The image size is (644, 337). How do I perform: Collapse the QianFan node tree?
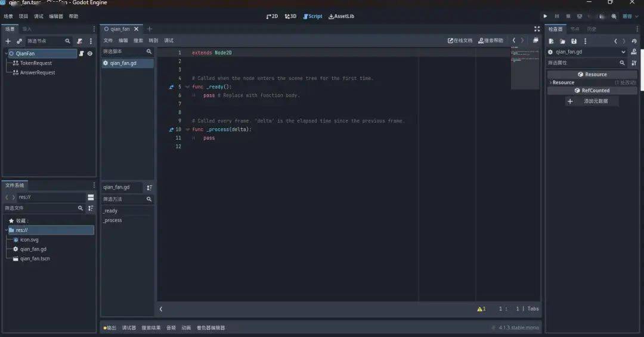coord(6,54)
